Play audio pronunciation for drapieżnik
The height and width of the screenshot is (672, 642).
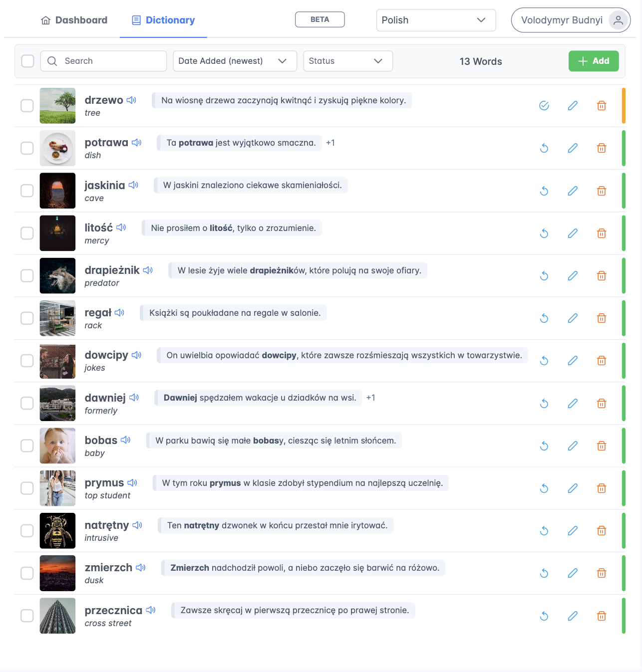148,270
